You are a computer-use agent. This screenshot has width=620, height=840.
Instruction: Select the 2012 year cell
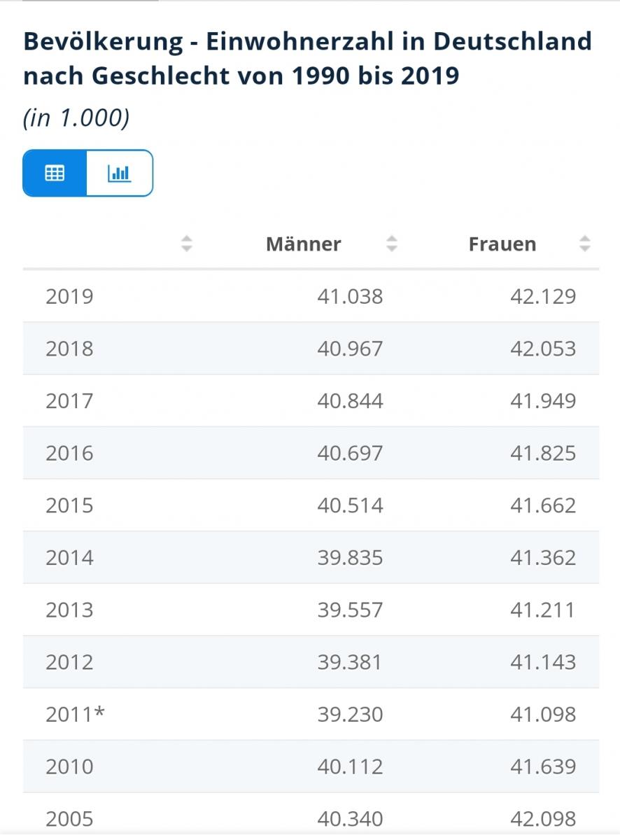69,662
